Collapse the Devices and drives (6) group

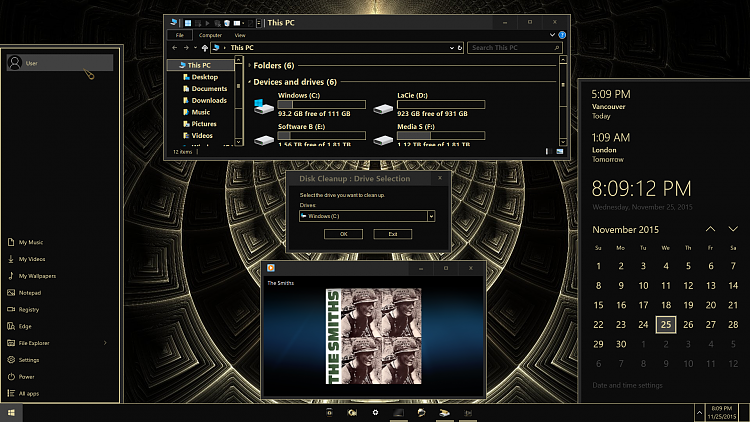(x=250, y=82)
